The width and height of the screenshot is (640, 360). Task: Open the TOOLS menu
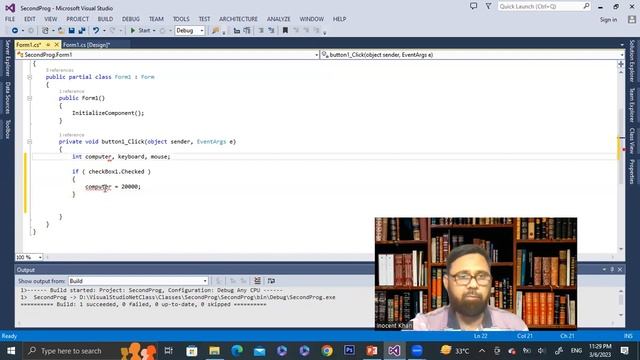(181, 19)
